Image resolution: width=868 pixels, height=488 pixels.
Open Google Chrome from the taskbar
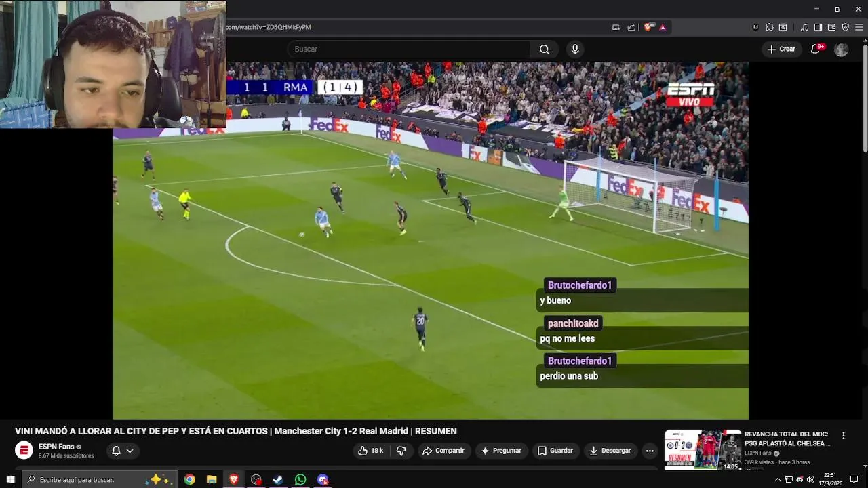(x=189, y=479)
